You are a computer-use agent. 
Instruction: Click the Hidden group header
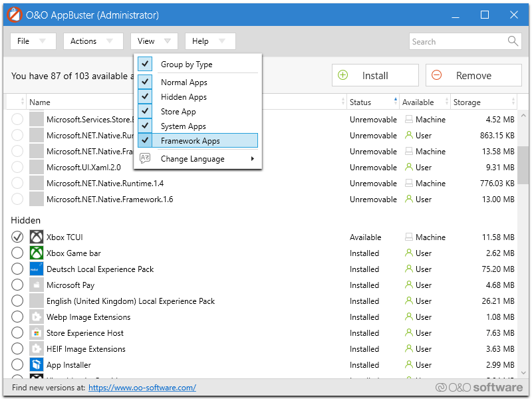pos(25,220)
